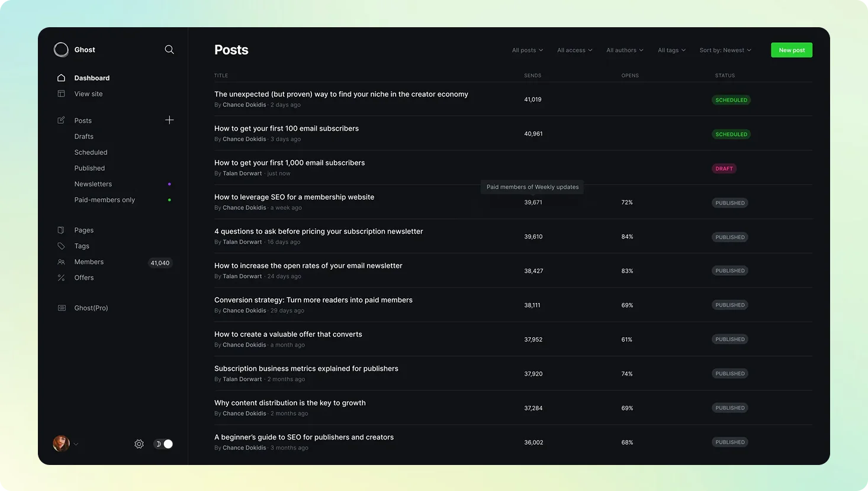Select Newsletters in the sidebar
Screen dimensions: 868x491
tap(93, 184)
